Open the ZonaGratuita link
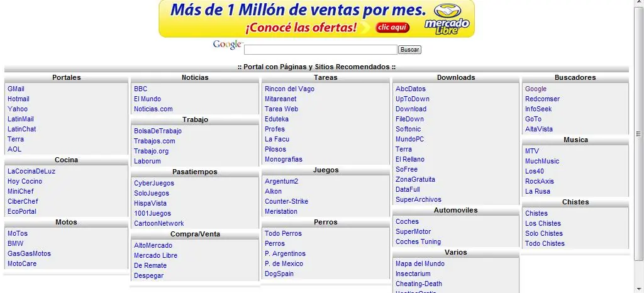Viewport: 644px width, 293px height. pyautogui.click(x=415, y=179)
